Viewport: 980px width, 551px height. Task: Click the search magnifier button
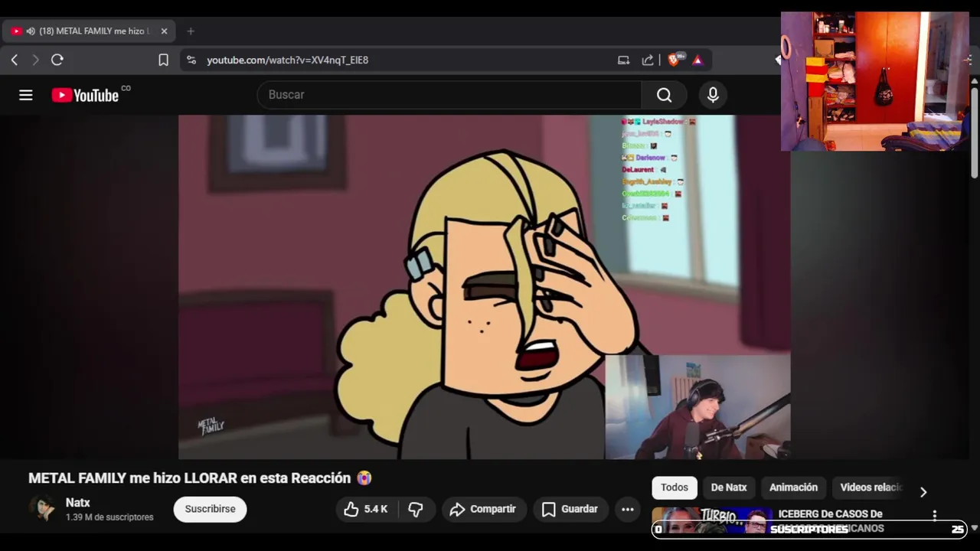[664, 95]
